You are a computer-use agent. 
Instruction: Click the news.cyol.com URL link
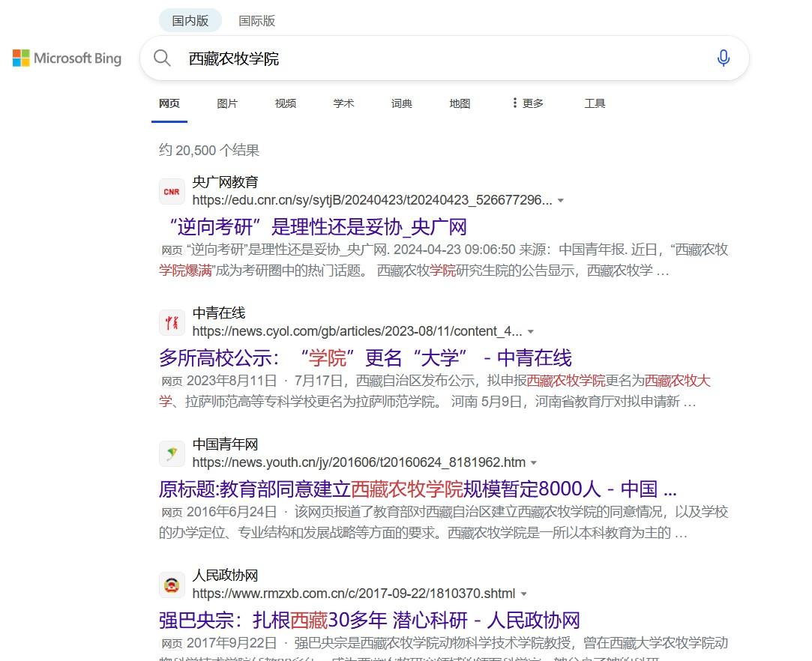click(357, 330)
